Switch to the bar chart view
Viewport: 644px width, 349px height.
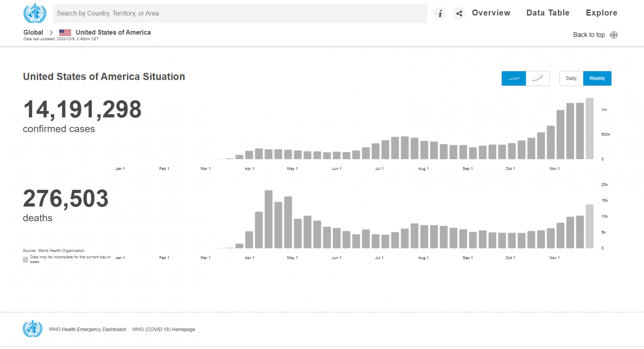pos(514,79)
